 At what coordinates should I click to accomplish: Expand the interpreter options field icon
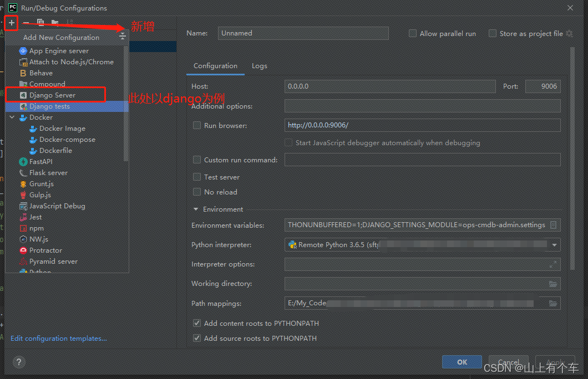[553, 264]
